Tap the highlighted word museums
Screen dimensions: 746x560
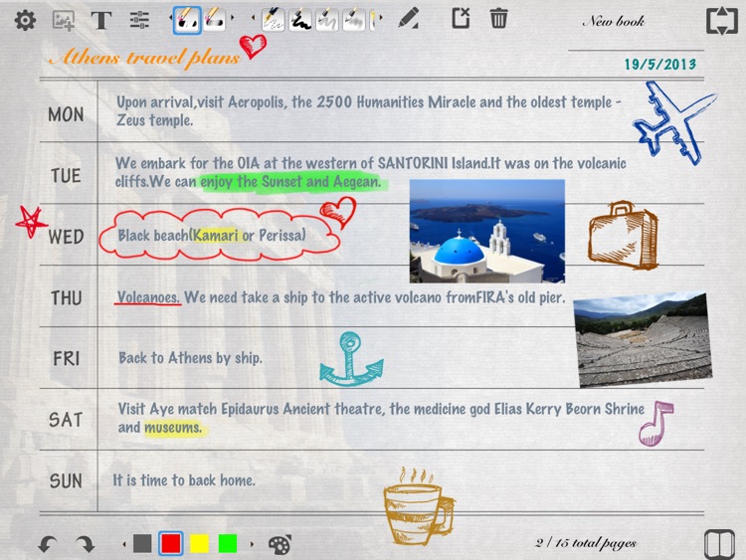pyautogui.click(x=173, y=428)
